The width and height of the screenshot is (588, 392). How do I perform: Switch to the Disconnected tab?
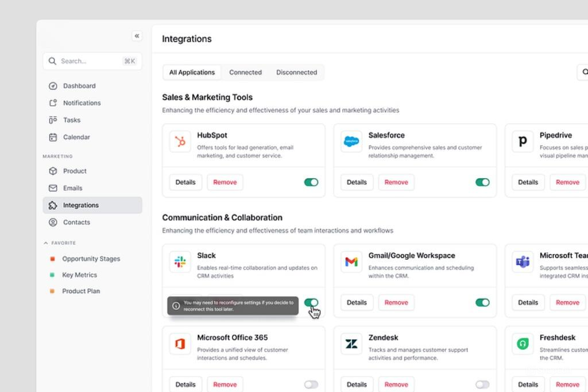point(296,72)
